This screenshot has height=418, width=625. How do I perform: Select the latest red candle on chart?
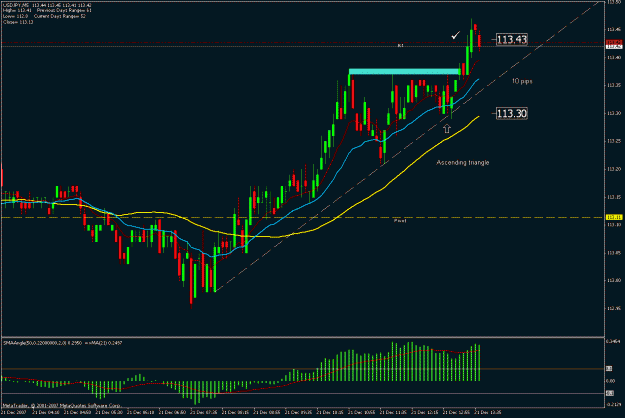(479, 41)
